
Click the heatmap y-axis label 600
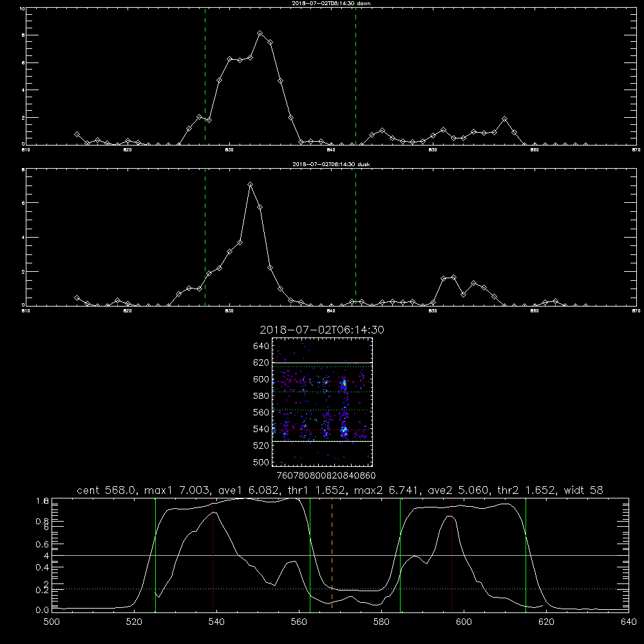261,379
